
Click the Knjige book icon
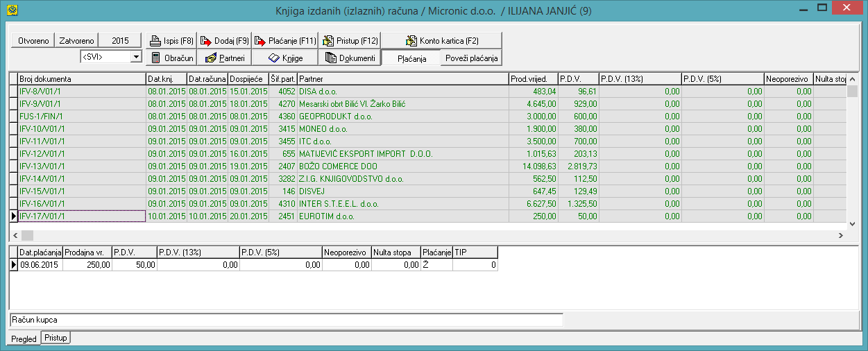click(273, 58)
